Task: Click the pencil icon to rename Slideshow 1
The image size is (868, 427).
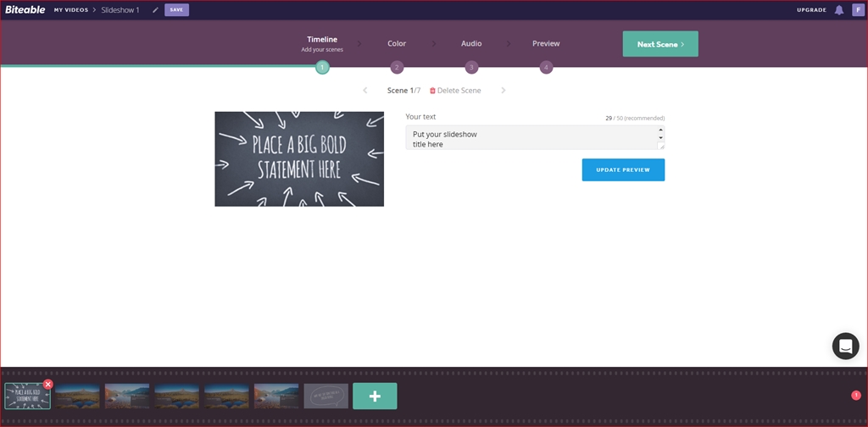Action: click(x=156, y=10)
